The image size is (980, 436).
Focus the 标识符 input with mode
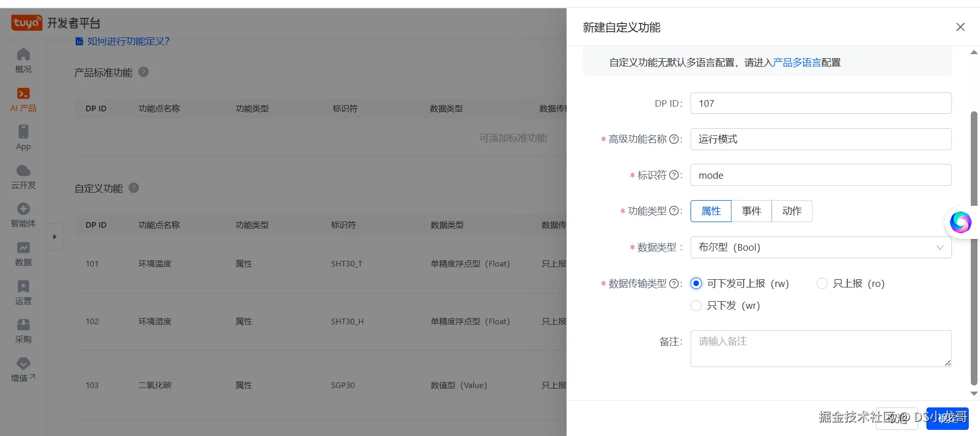click(821, 175)
